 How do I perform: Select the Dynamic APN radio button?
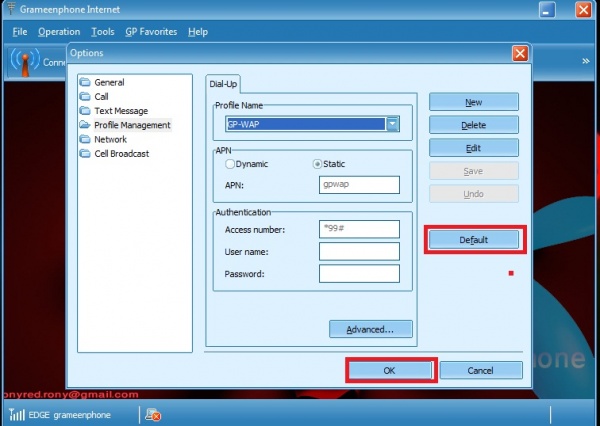(230, 164)
